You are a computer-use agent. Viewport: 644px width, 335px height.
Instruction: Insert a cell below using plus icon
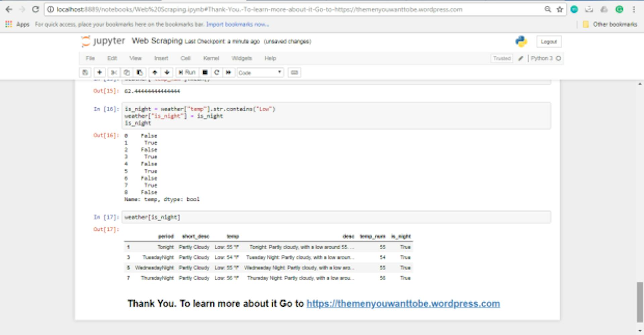pyautogui.click(x=99, y=72)
